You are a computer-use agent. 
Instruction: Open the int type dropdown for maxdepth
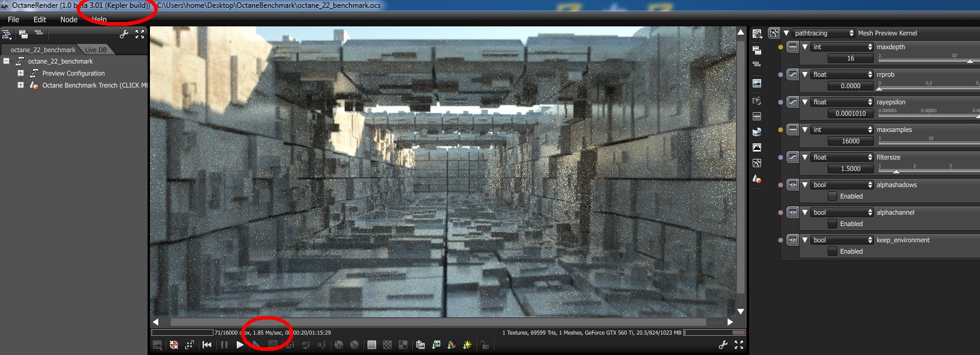pyautogui.click(x=842, y=47)
